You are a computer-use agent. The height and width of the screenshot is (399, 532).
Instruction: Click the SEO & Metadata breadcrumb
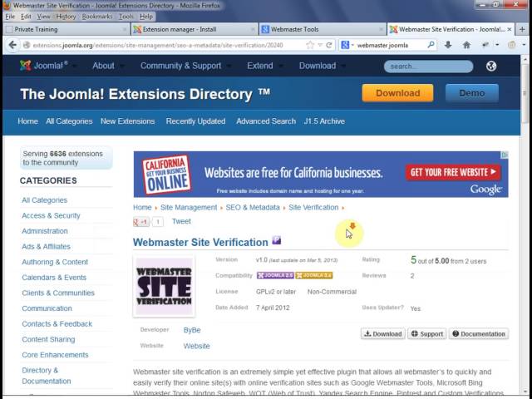pos(253,207)
